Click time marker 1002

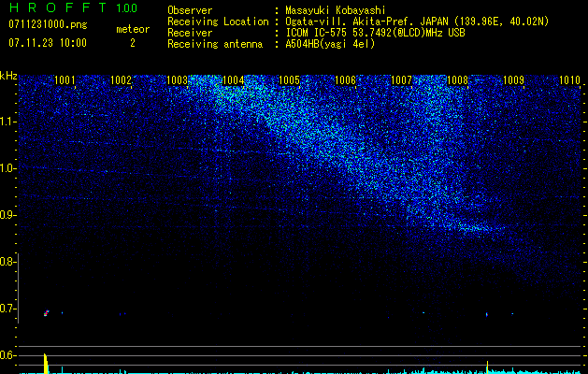[122, 80]
